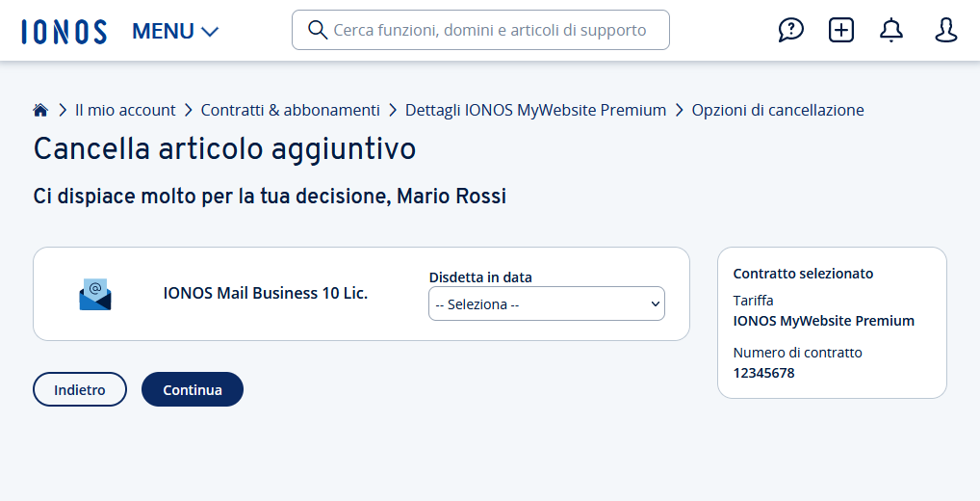Open the MENU dropdown

[x=175, y=31]
